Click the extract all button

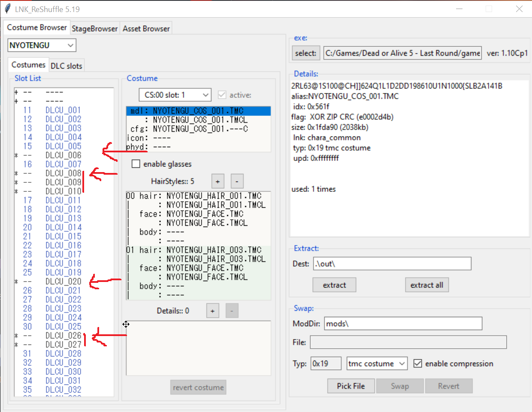pos(427,285)
